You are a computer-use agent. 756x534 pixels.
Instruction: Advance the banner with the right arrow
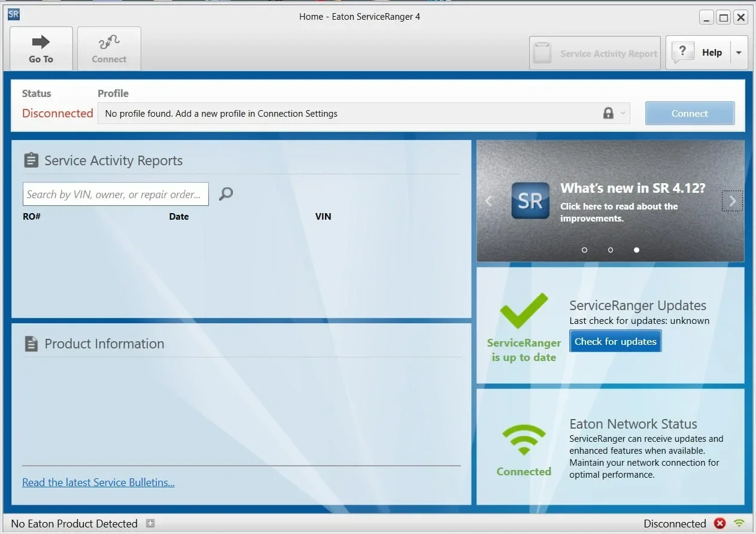[732, 201]
